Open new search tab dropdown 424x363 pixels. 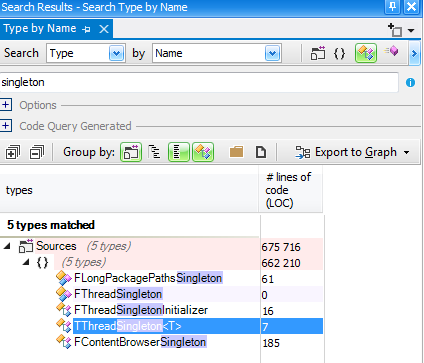click(x=411, y=31)
